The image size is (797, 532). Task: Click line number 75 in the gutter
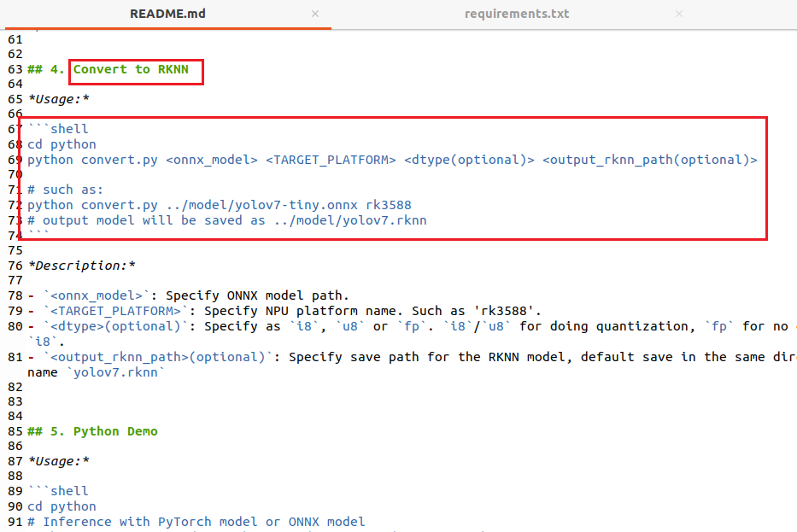tap(15, 250)
